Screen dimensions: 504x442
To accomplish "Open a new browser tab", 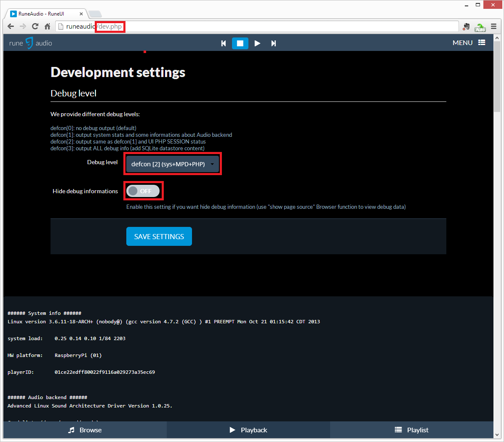I will coord(95,14).
